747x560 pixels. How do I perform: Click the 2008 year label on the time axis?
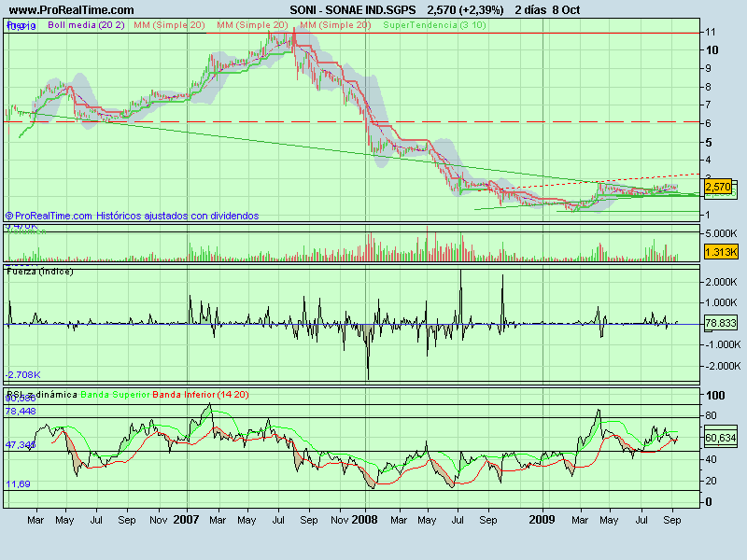pyautogui.click(x=364, y=520)
